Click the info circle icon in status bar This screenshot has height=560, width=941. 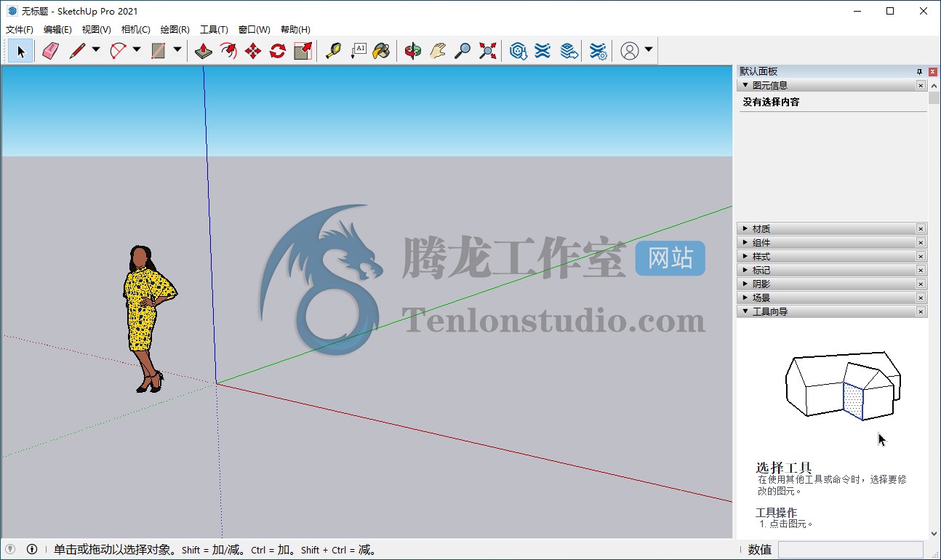click(x=32, y=550)
